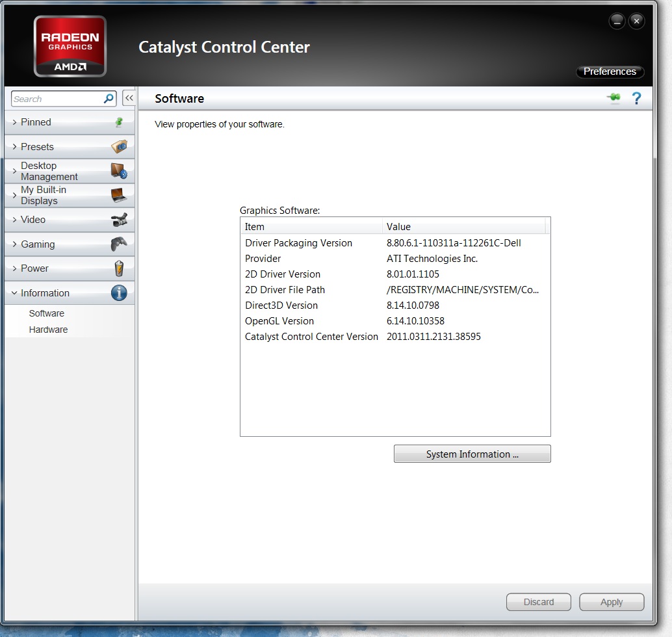Select the 2D Driver Version row label

tap(283, 274)
